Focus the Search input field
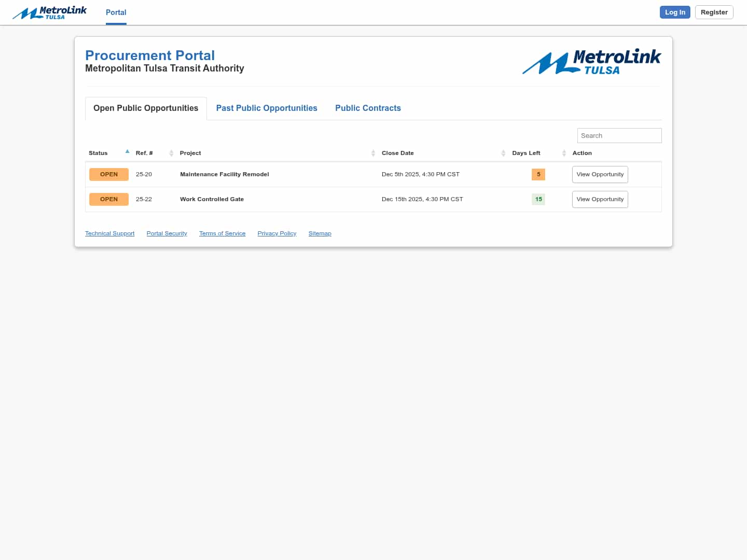The width and height of the screenshot is (747, 560). 619,135
